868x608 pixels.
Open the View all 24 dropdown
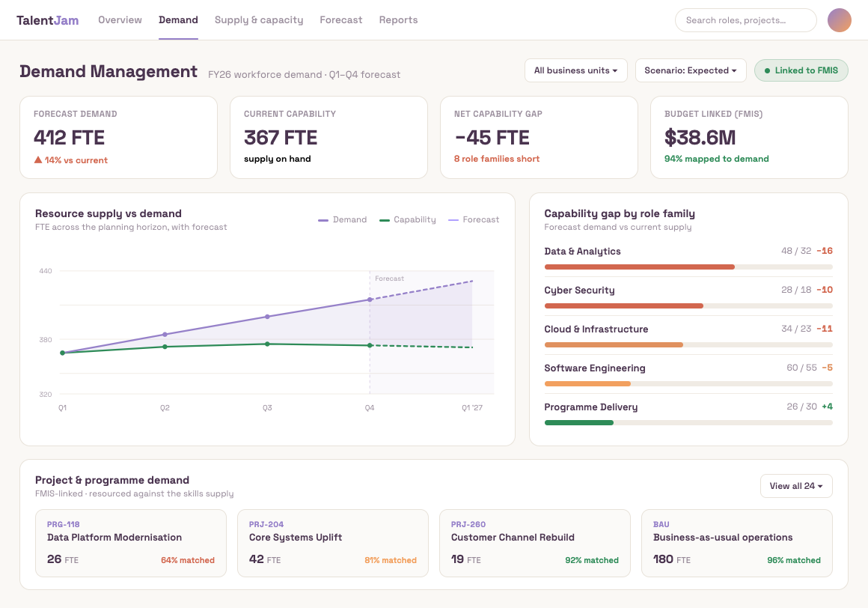point(796,486)
